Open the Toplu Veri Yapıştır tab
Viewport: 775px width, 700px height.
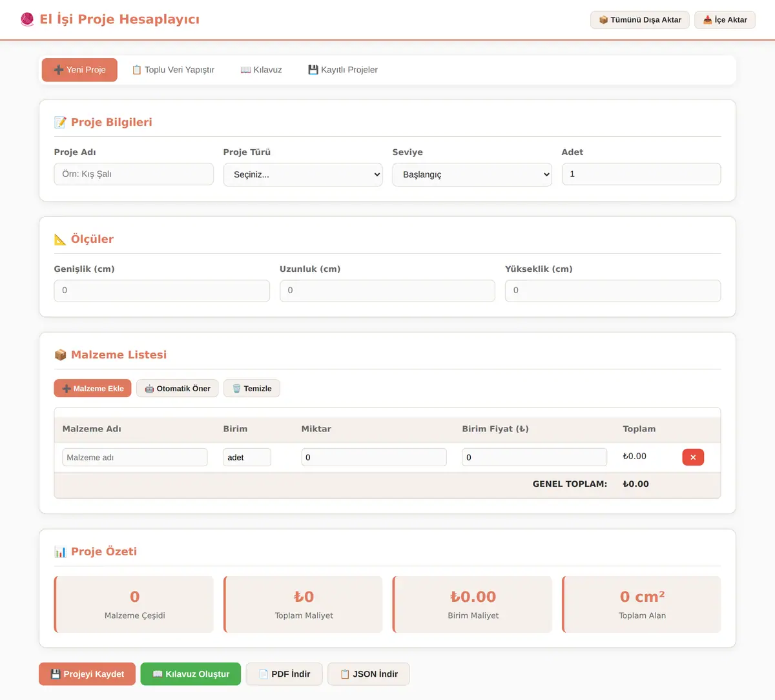(173, 70)
